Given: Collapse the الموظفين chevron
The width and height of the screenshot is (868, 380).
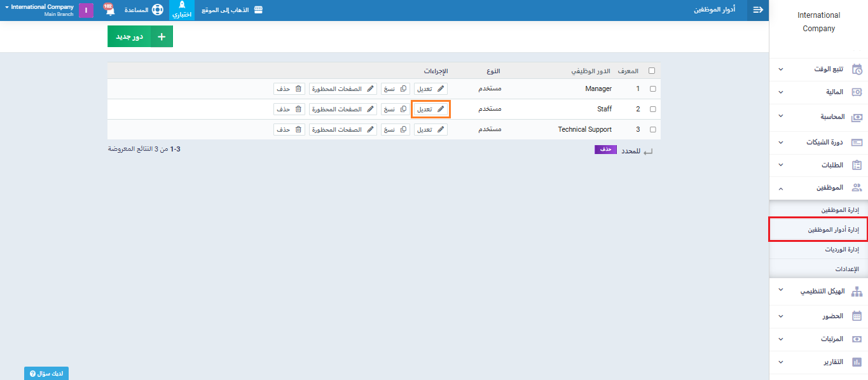Looking at the screenshot, I should click(x=781, y=188).
